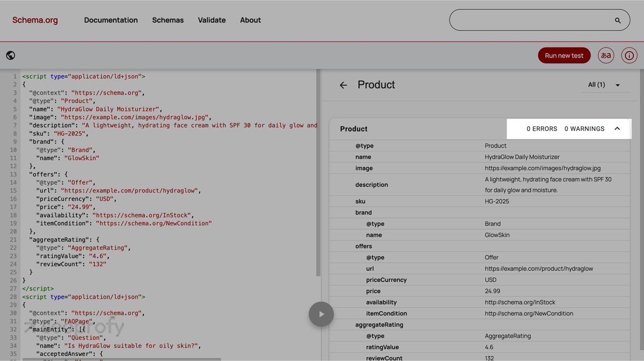
Task: Open the Documentation menu
Action: [111, 20]
